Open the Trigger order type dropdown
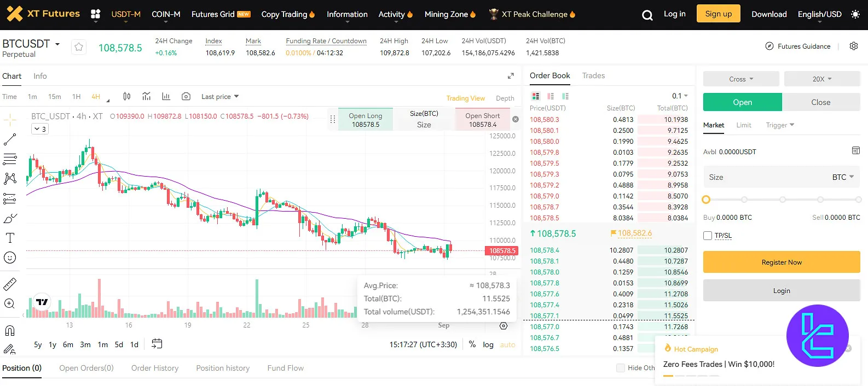 point(780,125)
